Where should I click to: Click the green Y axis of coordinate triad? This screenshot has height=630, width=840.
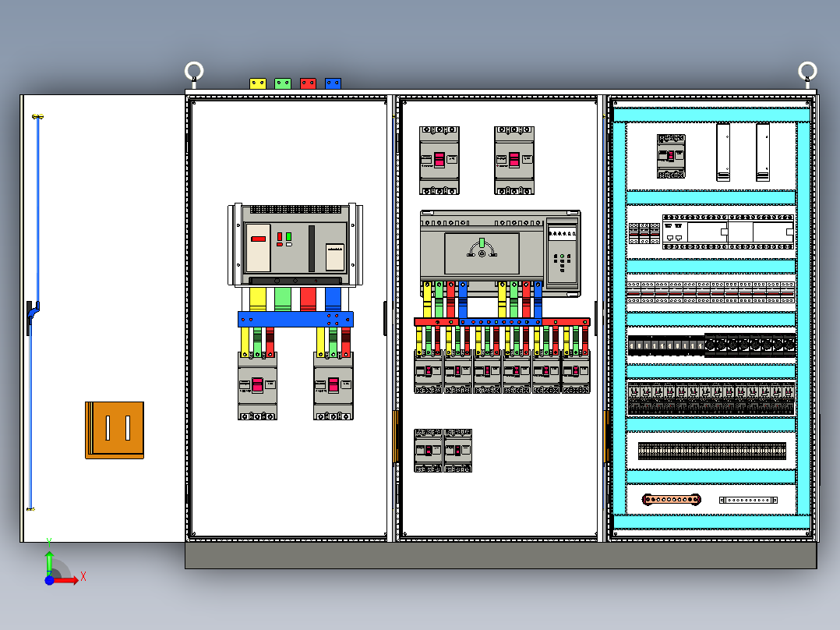49,562
